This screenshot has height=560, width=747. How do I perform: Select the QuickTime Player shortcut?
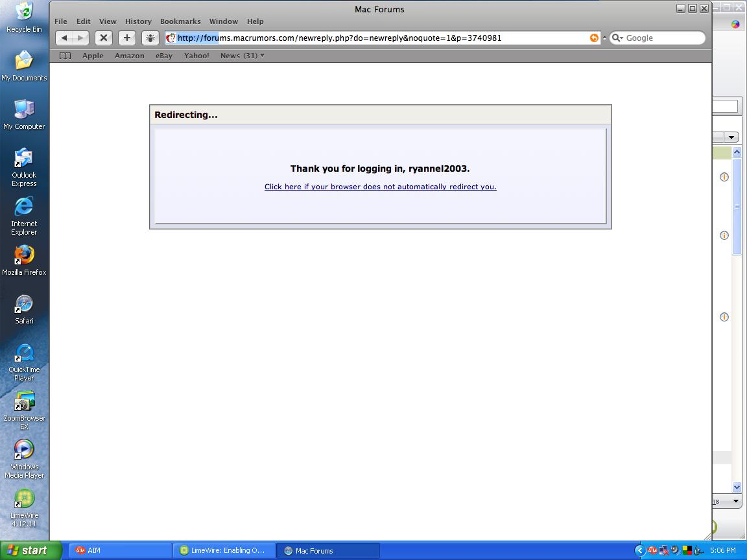pos(24,362)
